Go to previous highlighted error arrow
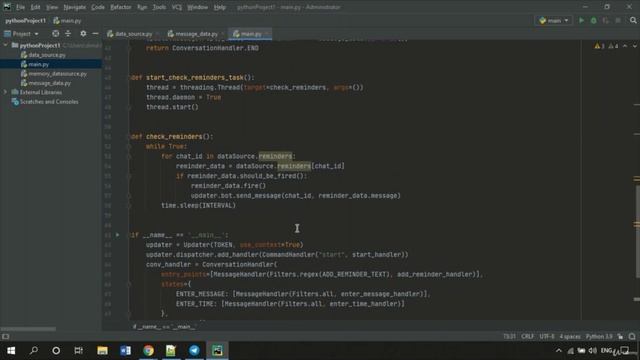This screenshot has width=640, height=360. tap(625, 46)
